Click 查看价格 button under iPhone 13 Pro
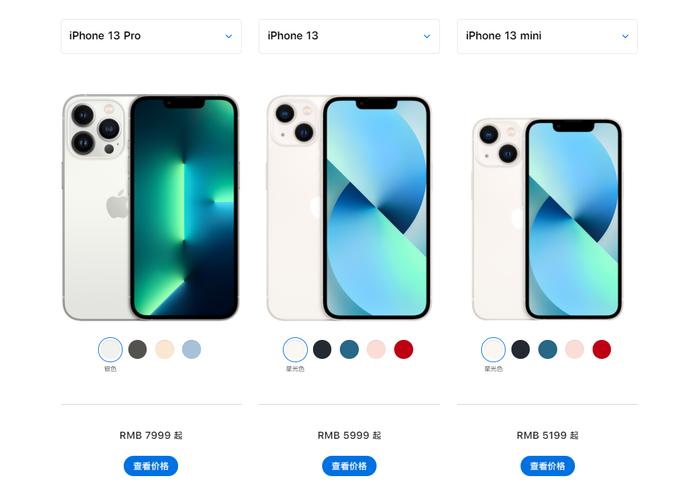 pyautogui.click(x=151, y=466)
